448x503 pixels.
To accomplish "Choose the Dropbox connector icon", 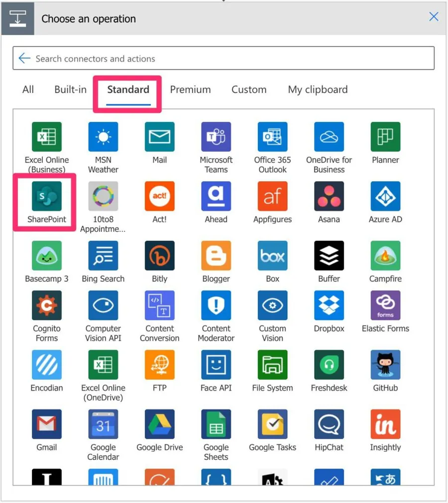I will click(329, 305).
